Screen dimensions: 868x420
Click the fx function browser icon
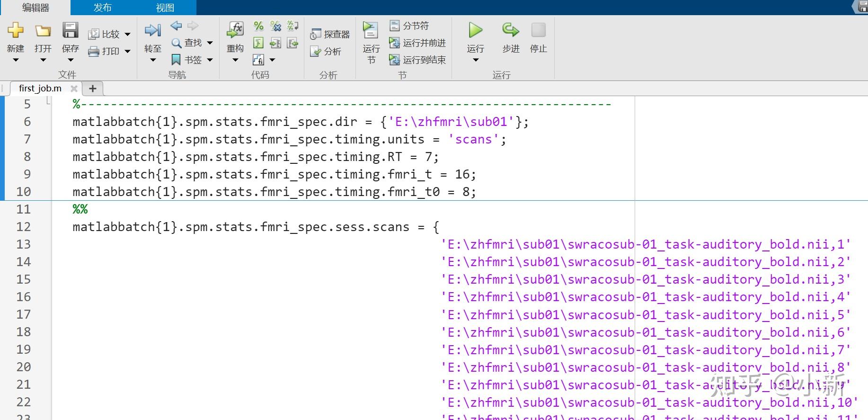point(258,60)
